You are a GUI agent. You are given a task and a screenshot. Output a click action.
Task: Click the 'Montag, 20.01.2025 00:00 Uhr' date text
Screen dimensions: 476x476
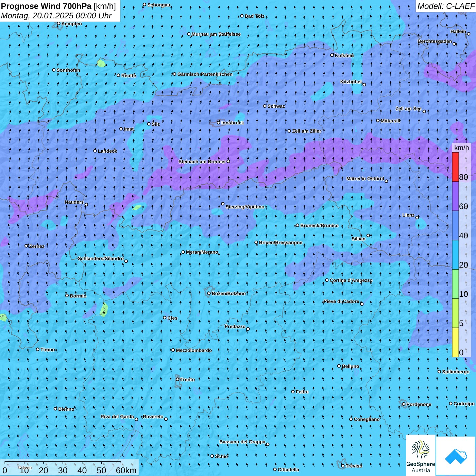(x=56, y=16)
